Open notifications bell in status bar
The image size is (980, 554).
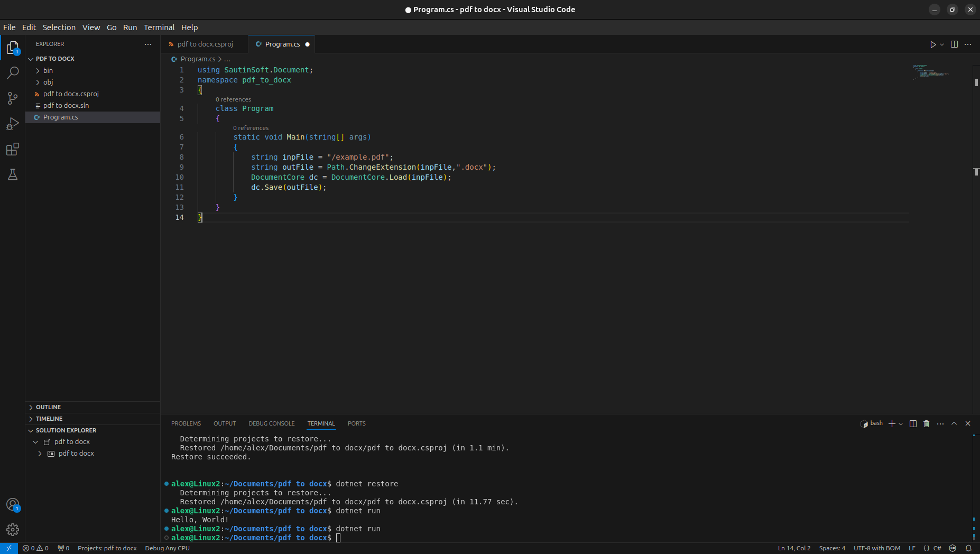tap(969, 548)
